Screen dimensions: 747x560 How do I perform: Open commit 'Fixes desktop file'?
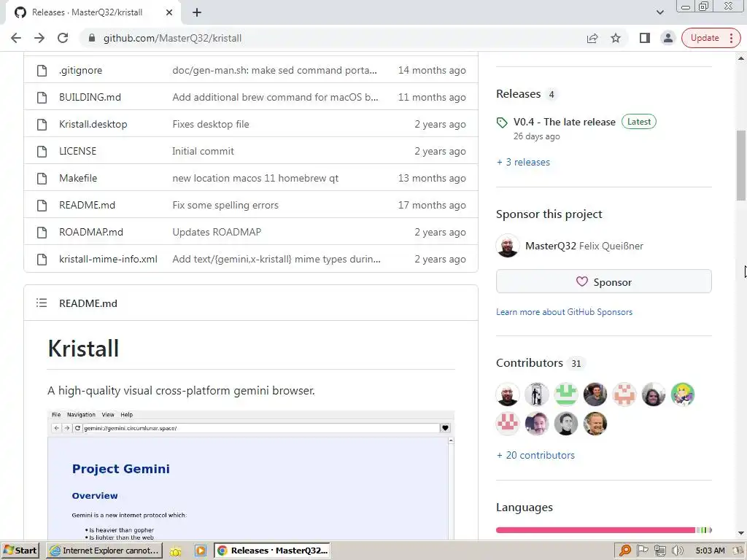tap(211, 124)
